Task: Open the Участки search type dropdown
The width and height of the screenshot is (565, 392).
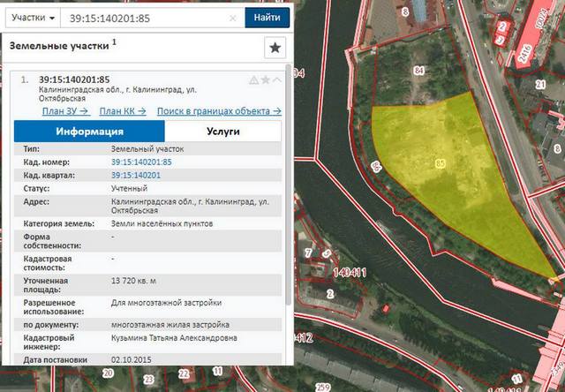Action: click(34, 18)
